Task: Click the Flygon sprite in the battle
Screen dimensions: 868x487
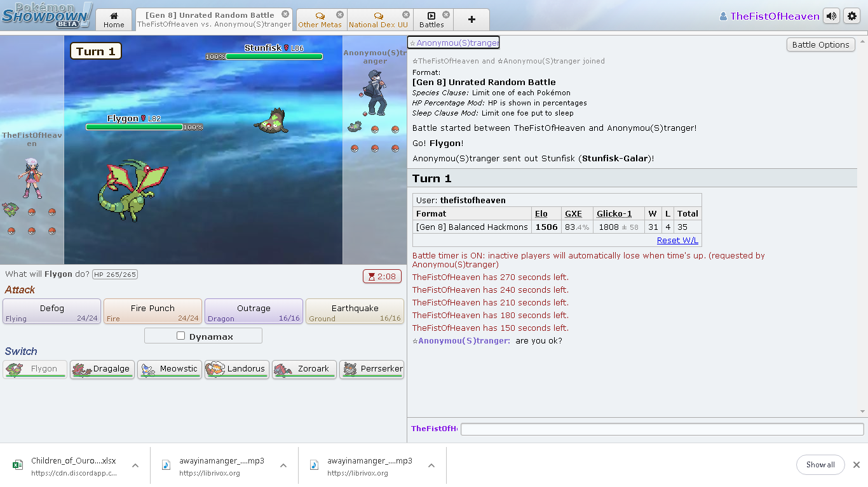Action: tap(132, 190)
